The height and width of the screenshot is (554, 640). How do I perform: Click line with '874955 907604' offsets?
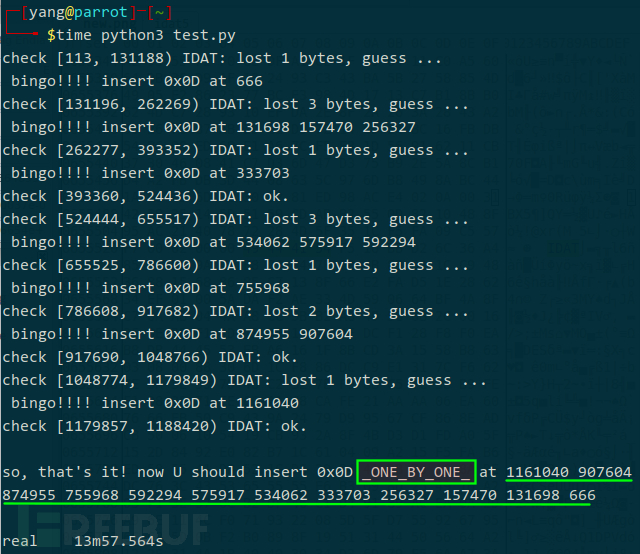coord(182,334)
